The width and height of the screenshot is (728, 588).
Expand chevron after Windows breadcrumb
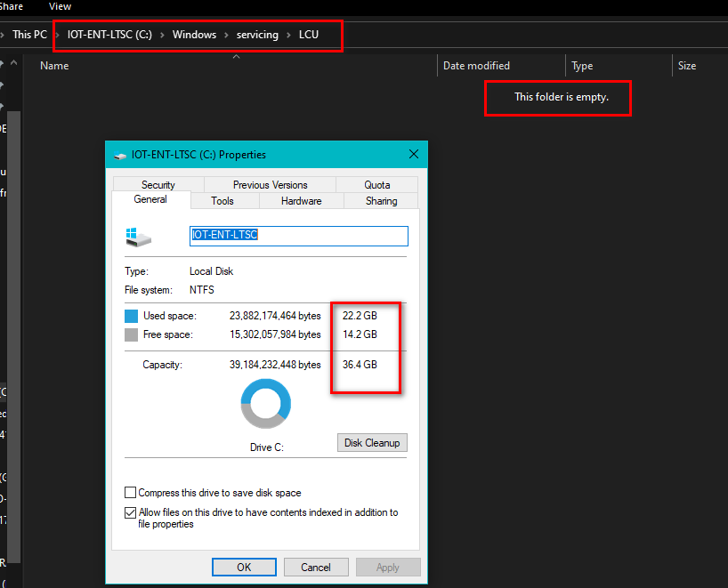pos(227,35)
